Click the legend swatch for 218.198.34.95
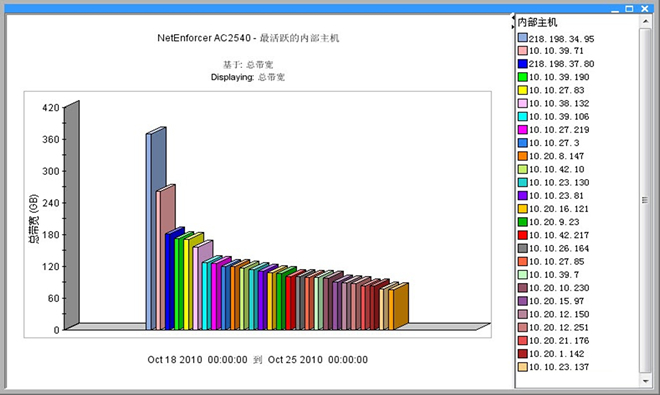The height and width of the screenshot is (395, 660). point(522,37)
